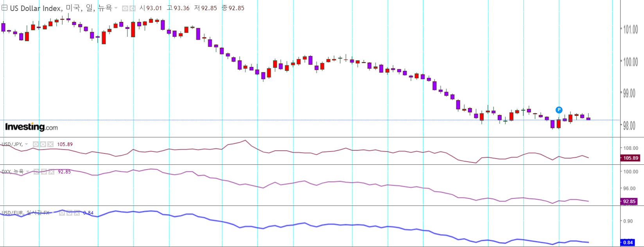
Task: Click the USD/EUR legend value 0.84
Action: (x=88, y=213)
